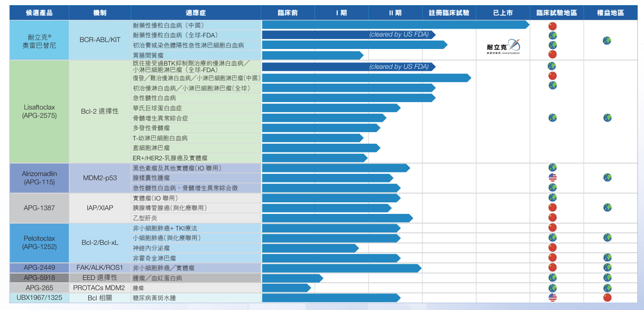Click the I 期 column header

(x=341, y=13)
